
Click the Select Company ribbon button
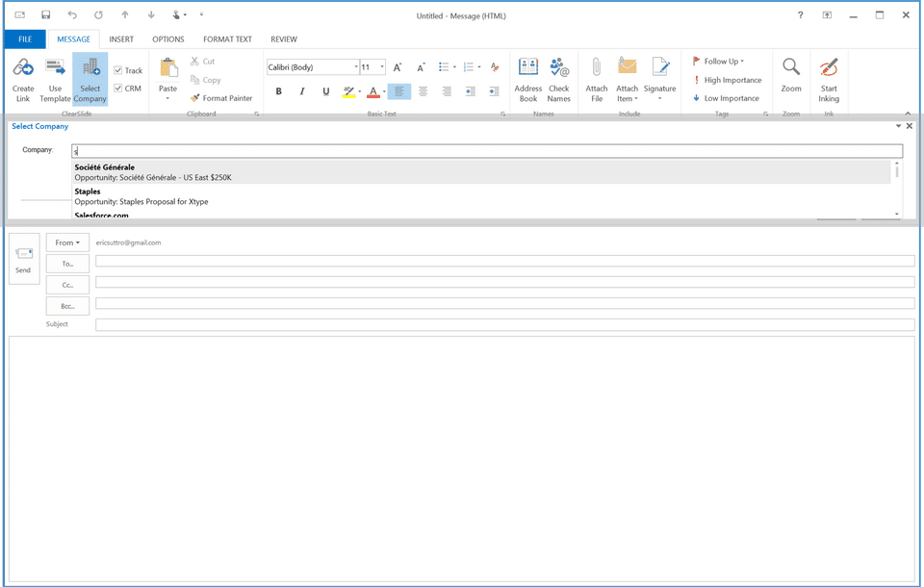point(90,80)
